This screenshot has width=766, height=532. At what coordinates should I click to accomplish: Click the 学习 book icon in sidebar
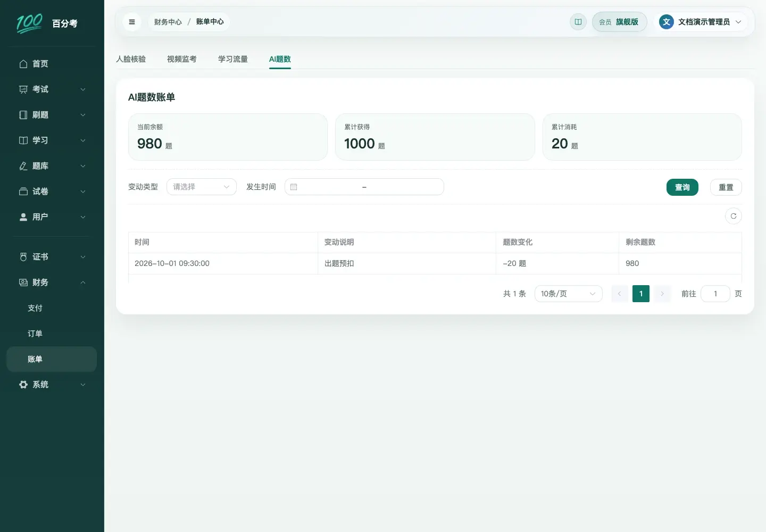(x=23, y=140)
